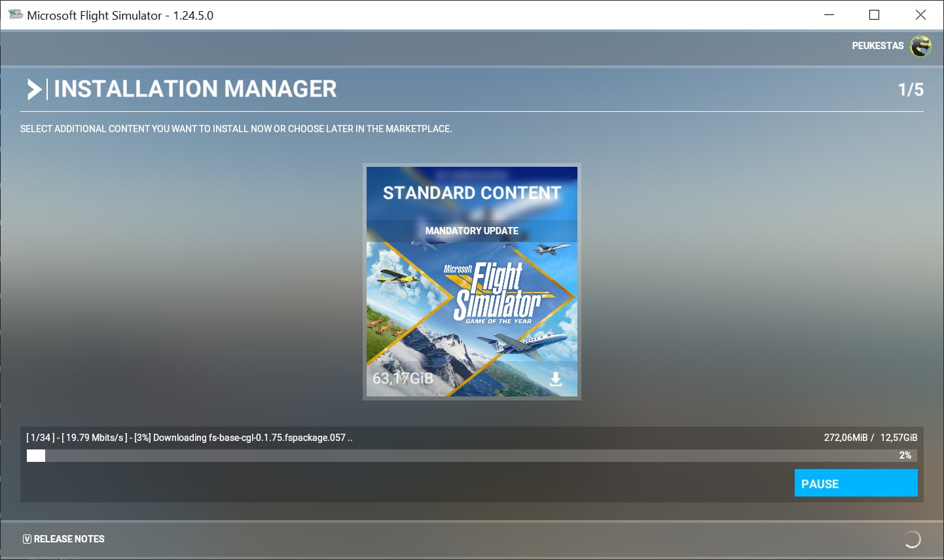This screenshot has height=560, width=944.
Task: Click the 1/5 step indicator
Action: point(911,90)
